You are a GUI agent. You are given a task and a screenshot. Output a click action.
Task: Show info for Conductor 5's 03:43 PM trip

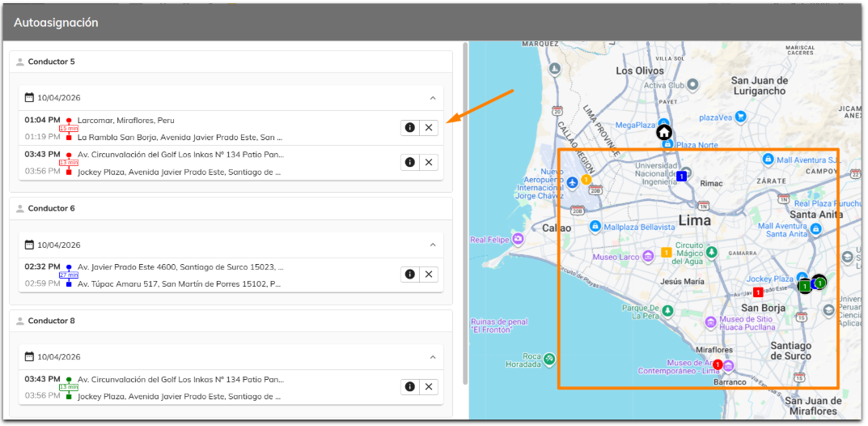pyautogui.click(x=410, y=162)
